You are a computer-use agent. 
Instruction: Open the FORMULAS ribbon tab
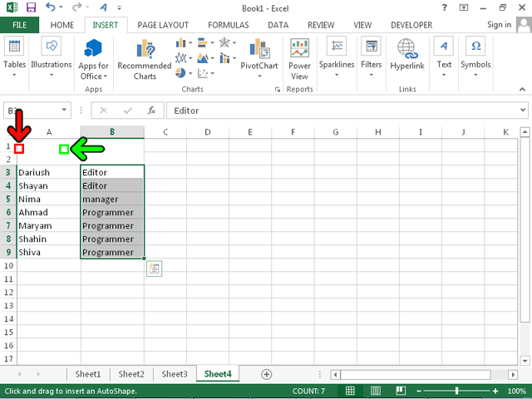coord(228,25)
